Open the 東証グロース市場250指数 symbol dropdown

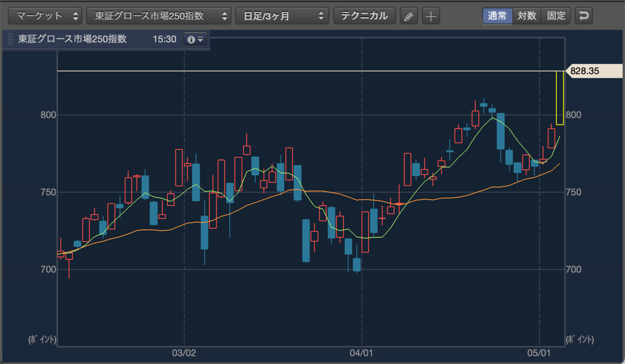(159, 16)
